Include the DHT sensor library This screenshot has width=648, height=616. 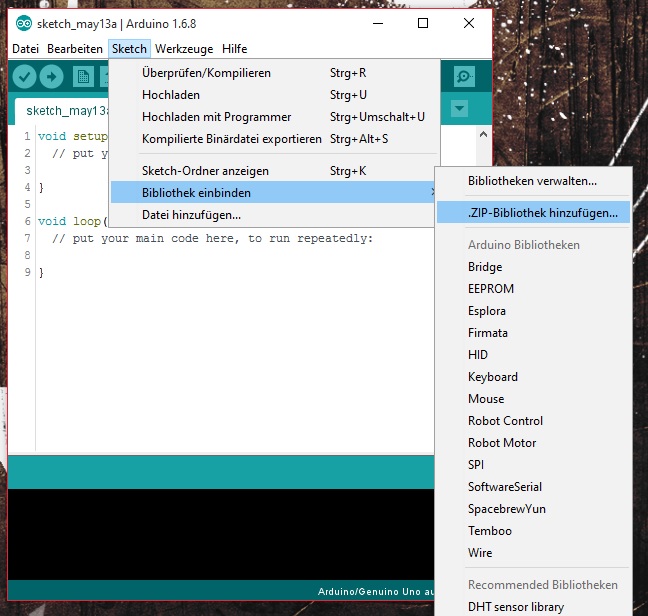tap(533, 606)
